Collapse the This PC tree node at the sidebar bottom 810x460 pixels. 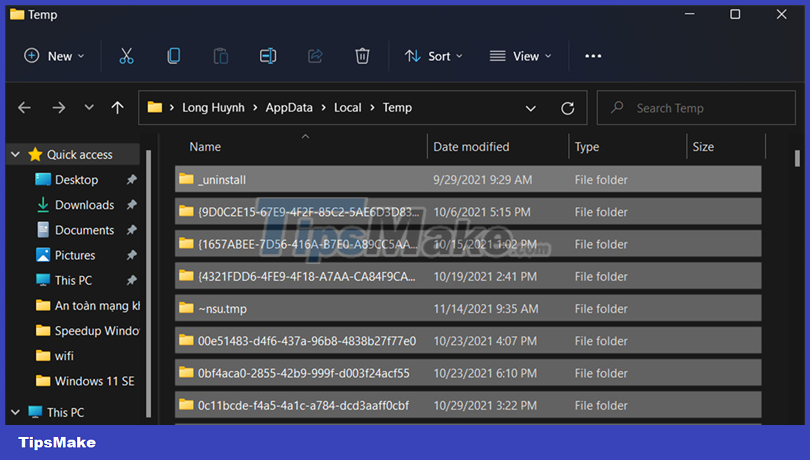(x=15, y=412)
